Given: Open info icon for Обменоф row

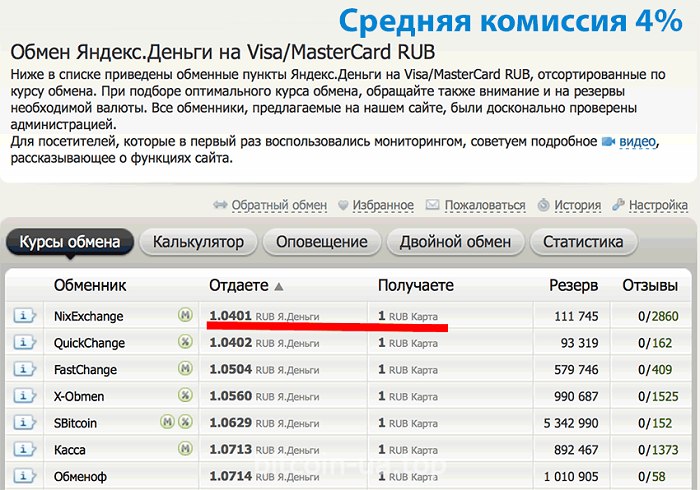Looking at the screenshot, I should pyautogui.click(x=25, y=477).
